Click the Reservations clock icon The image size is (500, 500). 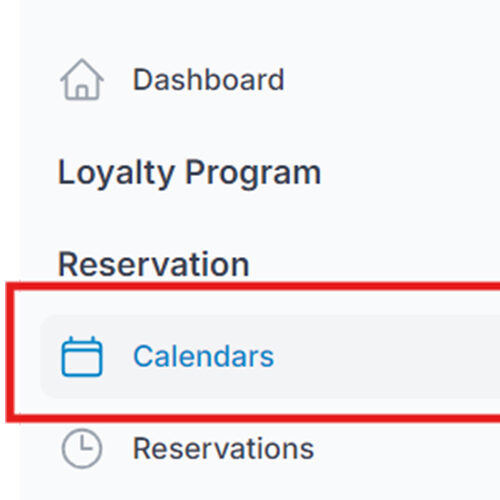[x=82, y=448]
